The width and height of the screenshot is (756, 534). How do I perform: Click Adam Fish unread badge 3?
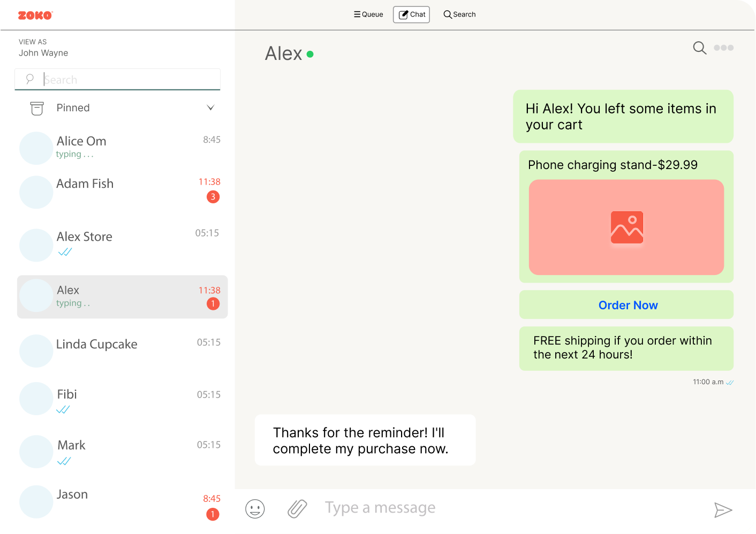tap(213, 197)
